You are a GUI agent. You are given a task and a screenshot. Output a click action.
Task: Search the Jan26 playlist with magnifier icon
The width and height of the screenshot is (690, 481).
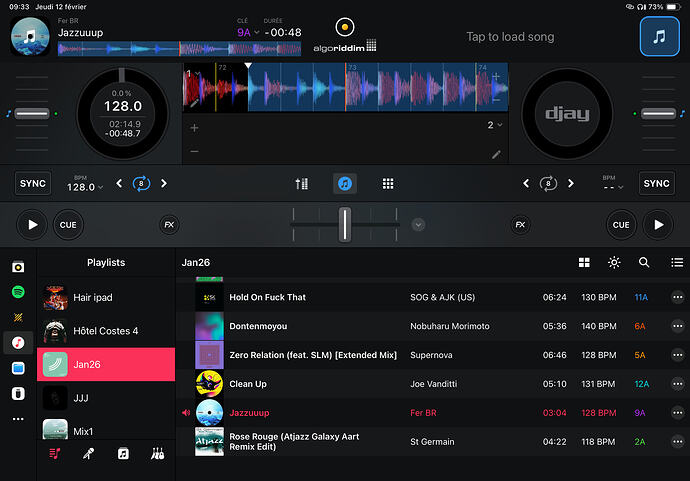click(644, 262)
